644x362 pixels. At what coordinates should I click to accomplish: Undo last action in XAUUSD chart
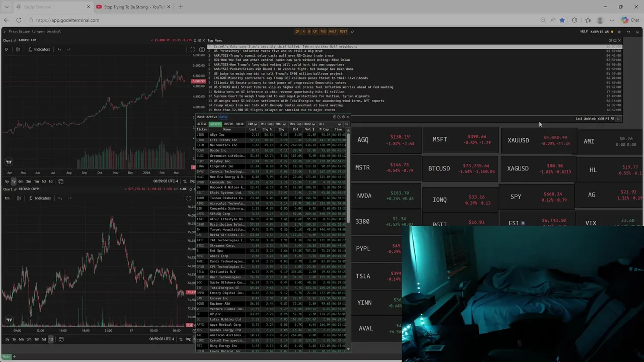tap(59, 49)
